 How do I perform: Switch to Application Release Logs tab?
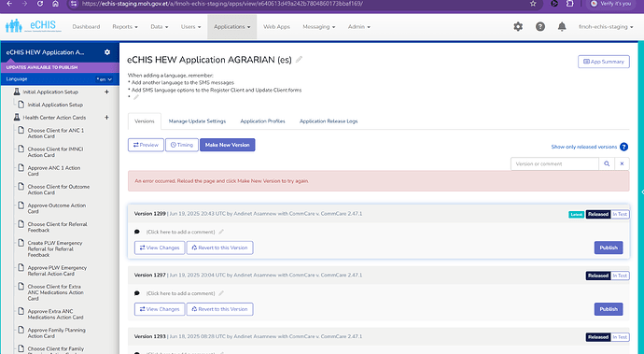[329, 121]
